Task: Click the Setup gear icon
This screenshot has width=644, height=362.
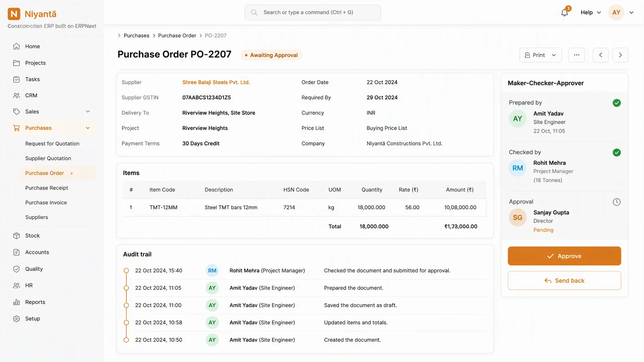Action: coord(17,319)
